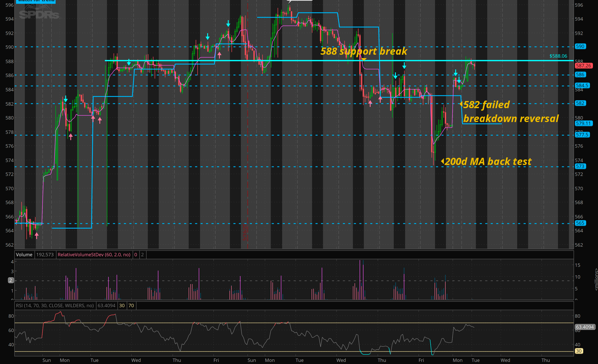Click the RSI oversold value box 30 in header
The width and height of the screenshot is (598, 364).
[122, 306]
